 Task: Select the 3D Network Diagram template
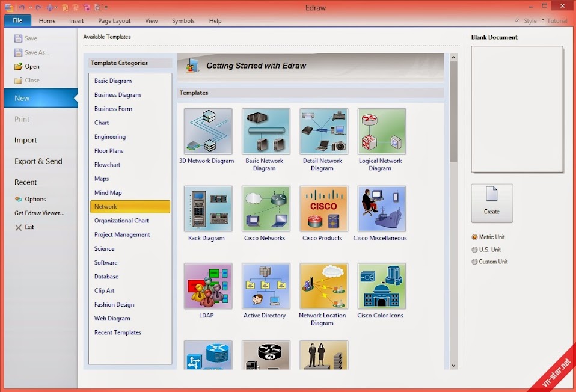(x=208, y=131)
